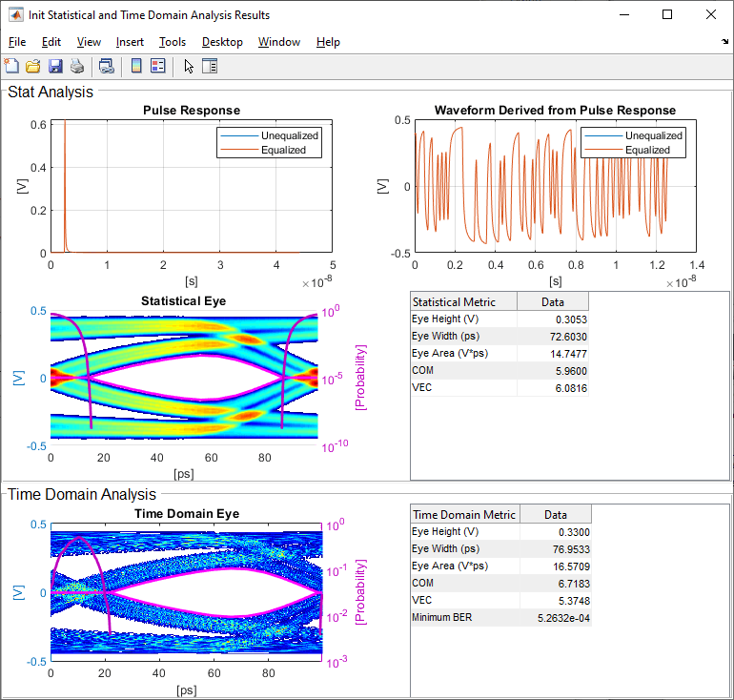Open the File menu
Screen dimensions: 734x700
point(17,42)
